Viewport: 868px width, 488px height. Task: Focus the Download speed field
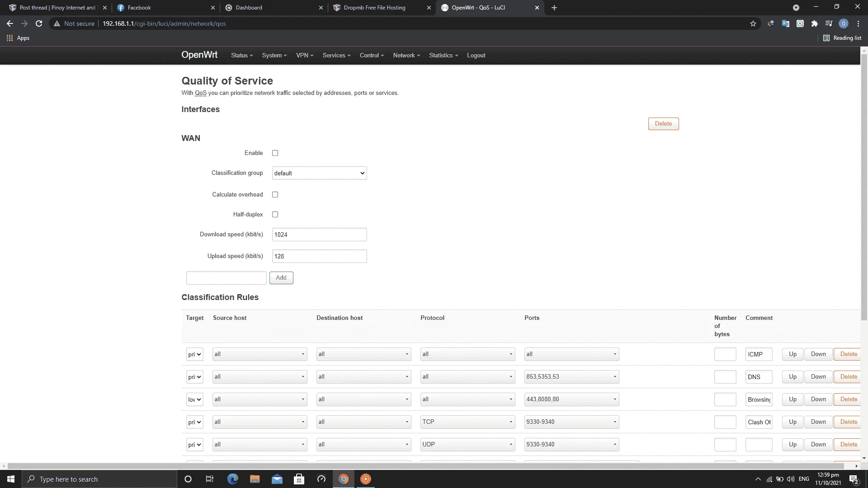319,235
